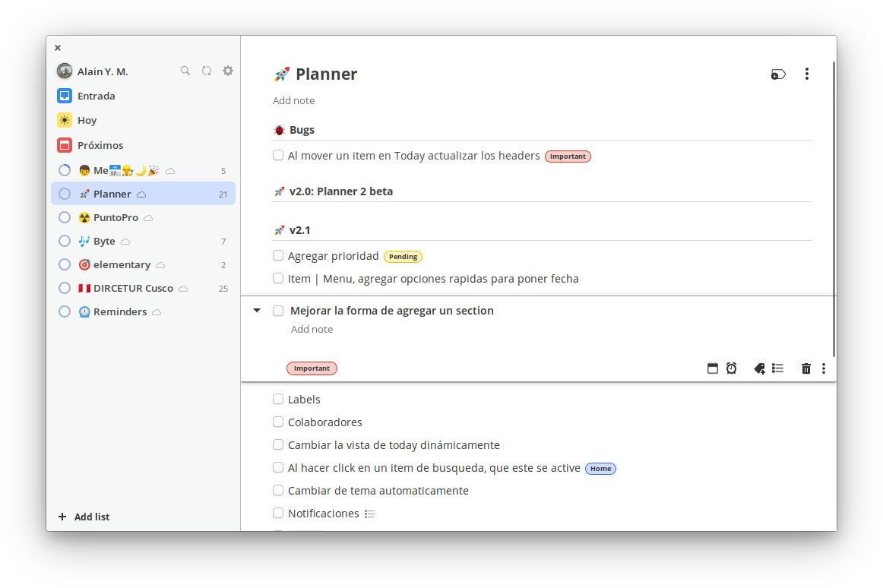Screen dimensions: 883x588
Task: Open the project options three-dot menu
Action: pyautogui.click(x=807, y=74)
